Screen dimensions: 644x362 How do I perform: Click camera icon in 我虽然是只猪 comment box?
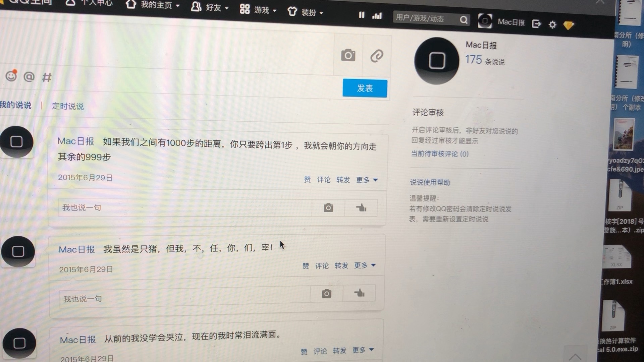[327, 294]
